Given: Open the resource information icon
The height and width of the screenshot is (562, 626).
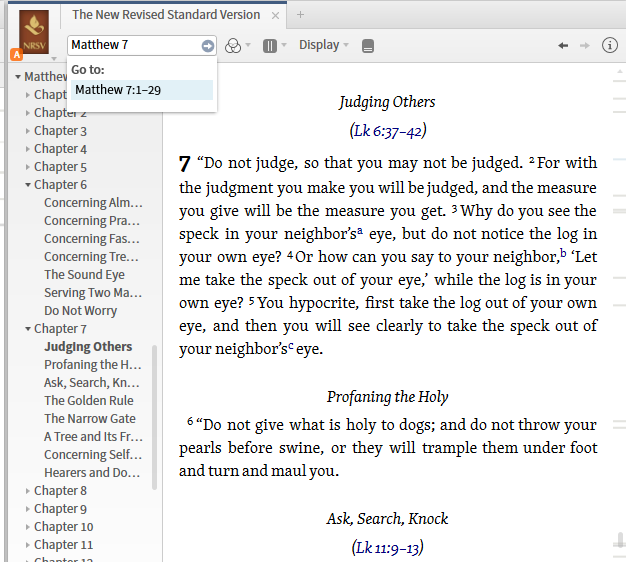Looking at the screenshot, I should [x=610, y=45].
